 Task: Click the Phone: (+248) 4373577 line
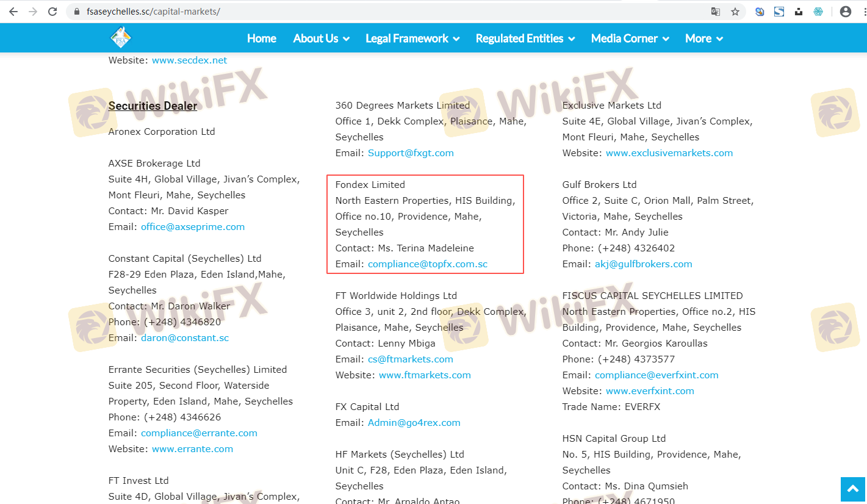point(619,359)
